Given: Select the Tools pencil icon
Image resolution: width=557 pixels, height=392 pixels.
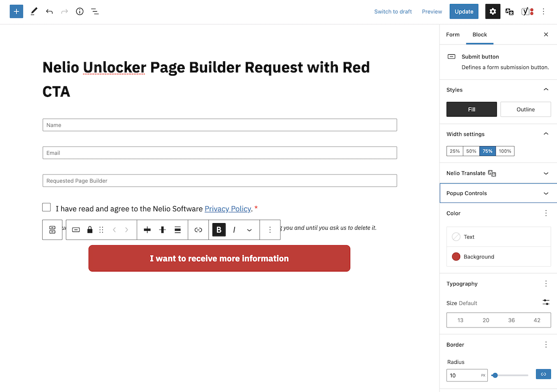Looking at the screenshot, I should click(33, 12).
